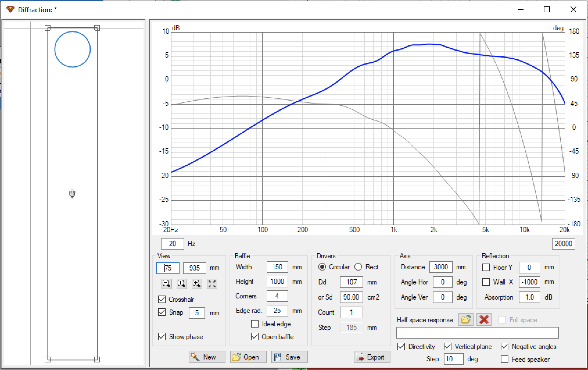Click the fit-to-view arrows icon
The image size is (588, 370).
(212, 284)
